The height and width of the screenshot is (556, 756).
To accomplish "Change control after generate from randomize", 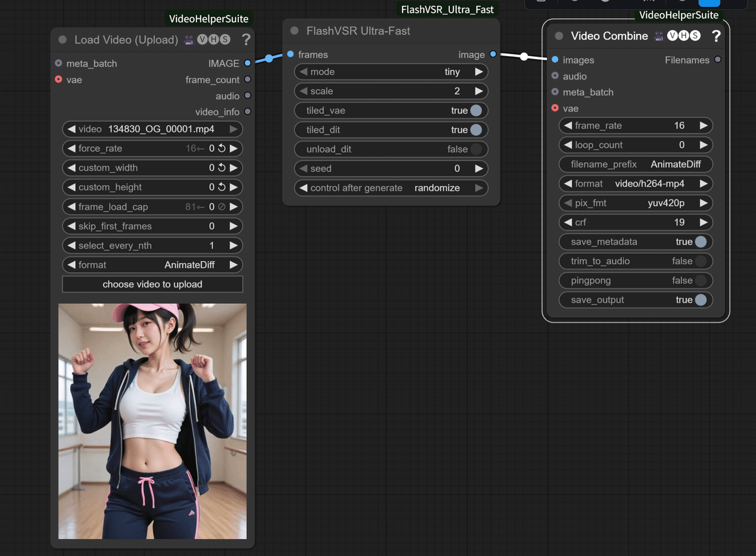I will pos(391,188).
